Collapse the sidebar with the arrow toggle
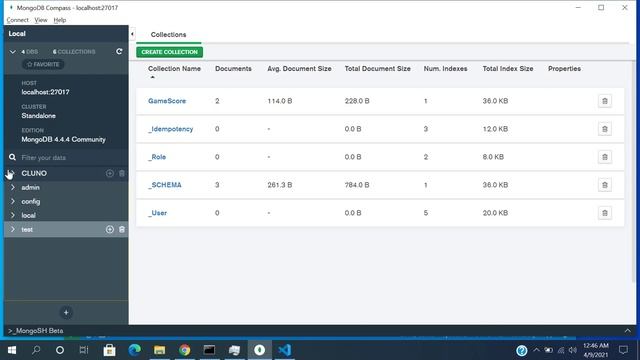Image resolution: width=640 pixels, height=360 pixels. pyautogui.click(x=132, y=34)
